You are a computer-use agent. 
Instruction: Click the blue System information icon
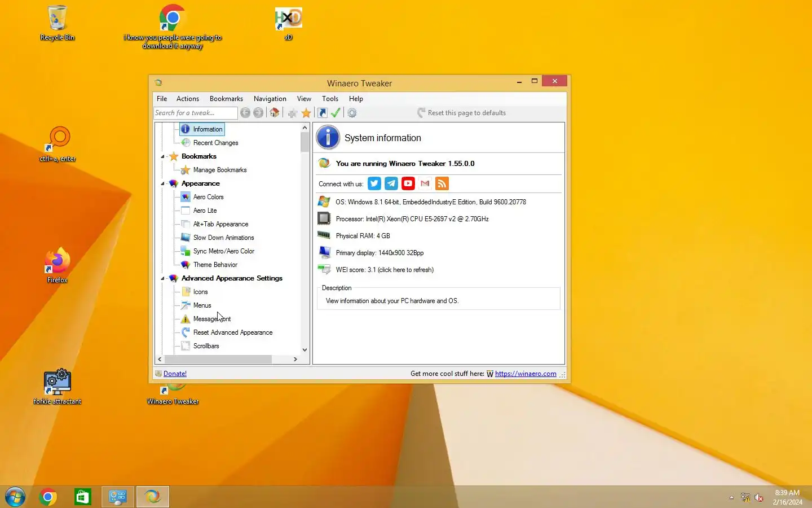pyautogui.click(x=328, y=138)
